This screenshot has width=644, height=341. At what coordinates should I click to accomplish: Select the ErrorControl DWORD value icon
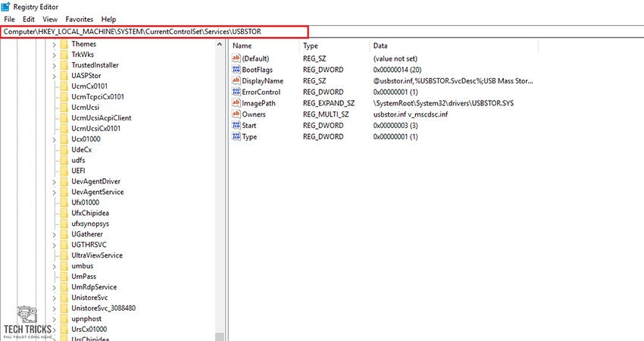click(236, 92)
